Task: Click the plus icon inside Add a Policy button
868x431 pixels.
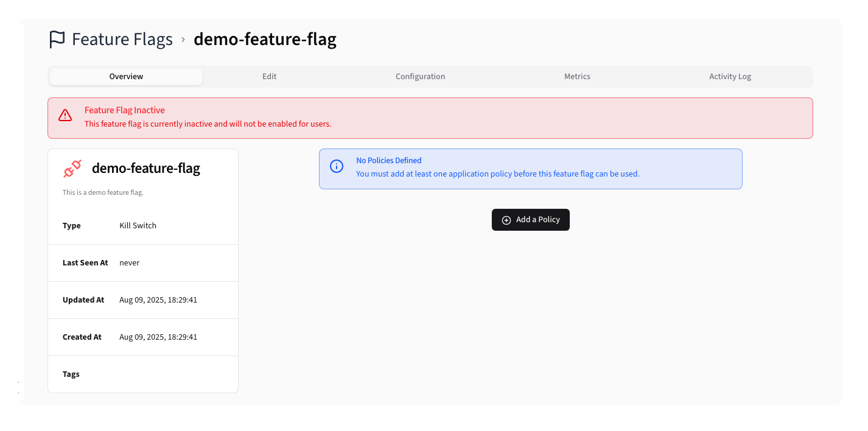Action: click(x=506, y=220)
